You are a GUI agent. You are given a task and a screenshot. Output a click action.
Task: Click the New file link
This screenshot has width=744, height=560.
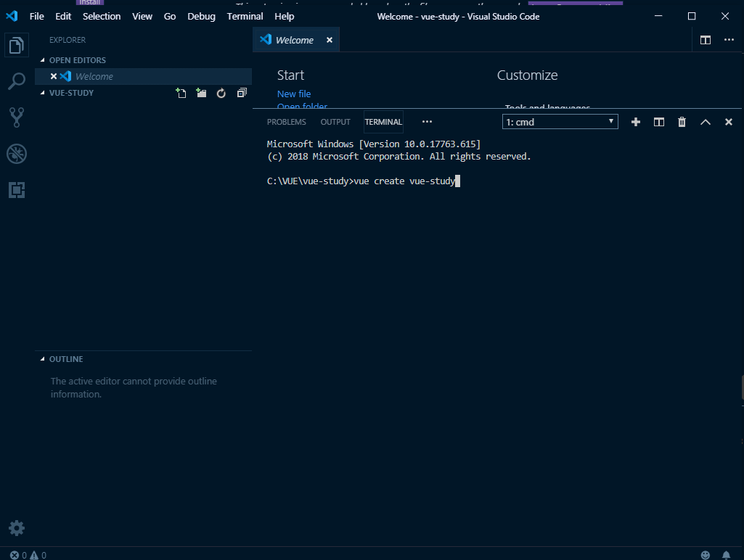[x=294, y=94]
